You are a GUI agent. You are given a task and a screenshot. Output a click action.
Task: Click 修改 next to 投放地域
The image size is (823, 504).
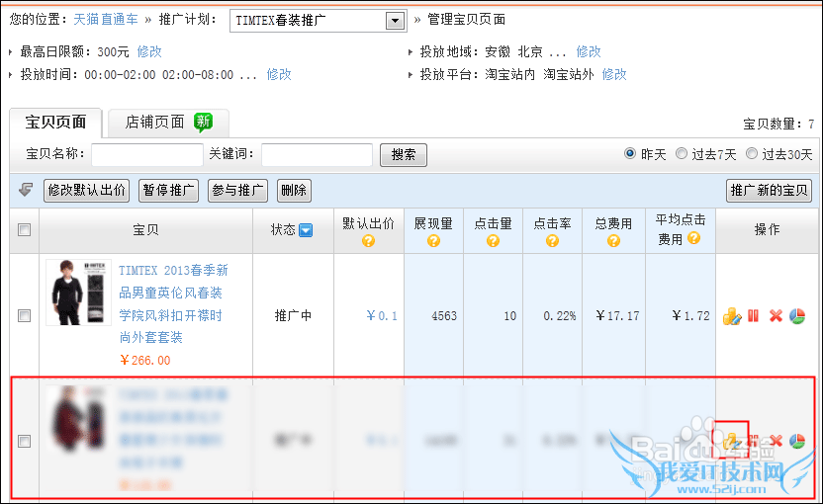pyautogui.click(x=589, y=52)
